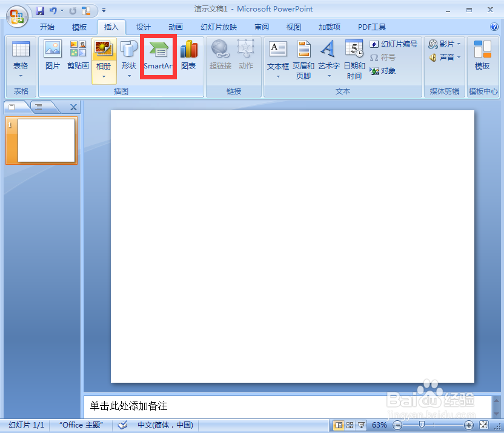The height and width of the screenshot is (433, 504).
Task: Fit slide to current window
Action: tap(483, 425)
